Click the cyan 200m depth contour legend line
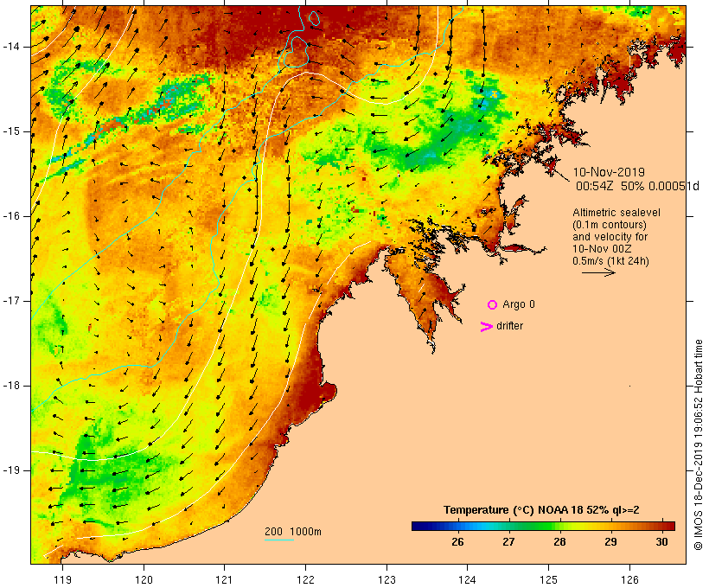The image size is (709, 588). tap(279, 540)
